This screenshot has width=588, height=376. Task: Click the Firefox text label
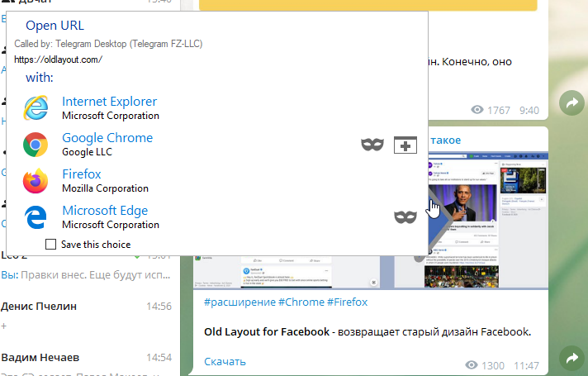click(x=82, y=174)
